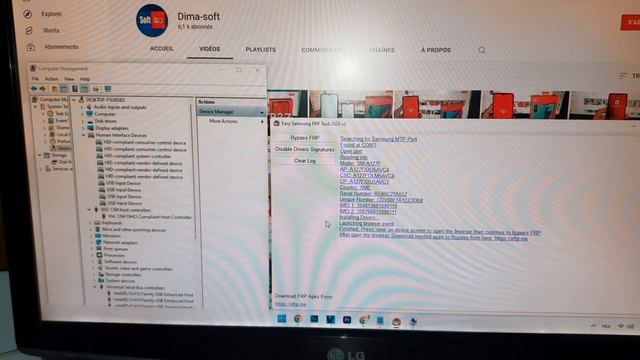Image resolution: width=640 pixels, height=360 pixels.
Task: Select Mice and other pointing devices
Action: click(134, 230)
